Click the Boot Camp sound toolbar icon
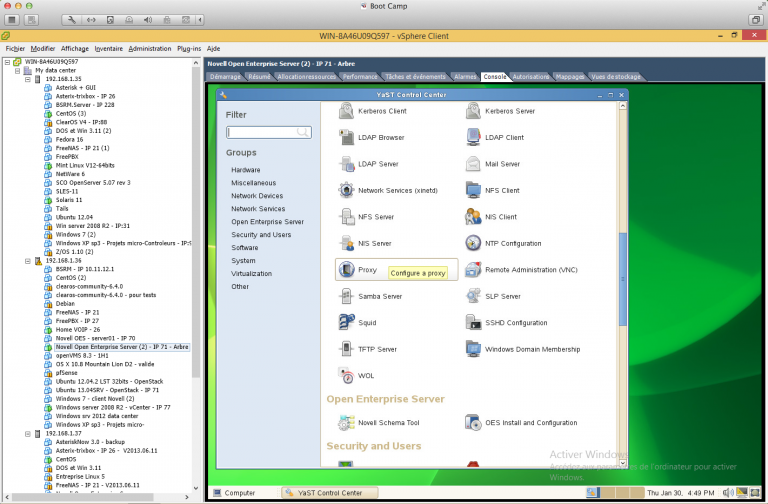768x504 pixels. point(147,20)
